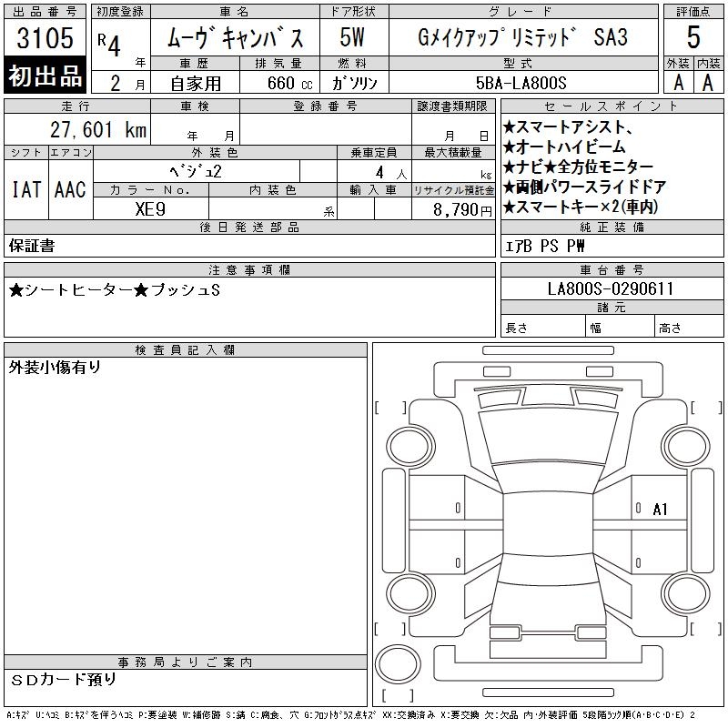
Task: Select the model code 5BA-LA800S
Action: (521, 83)
